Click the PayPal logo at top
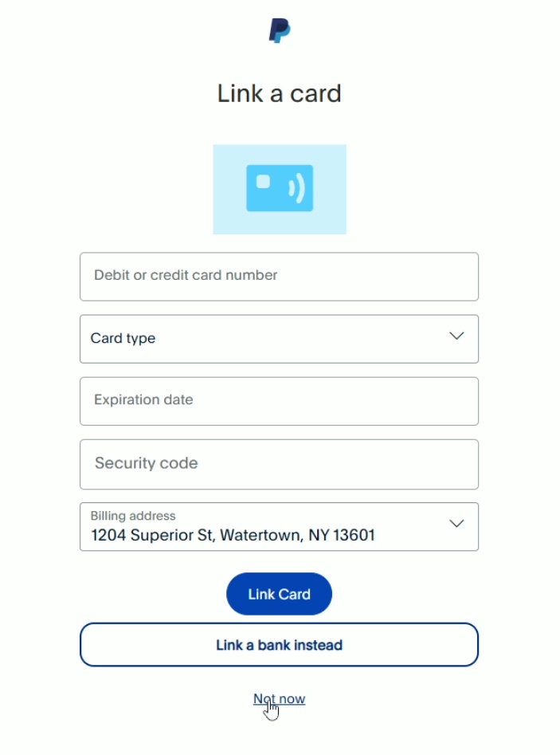The image size is (560, 755). [279, 31]
